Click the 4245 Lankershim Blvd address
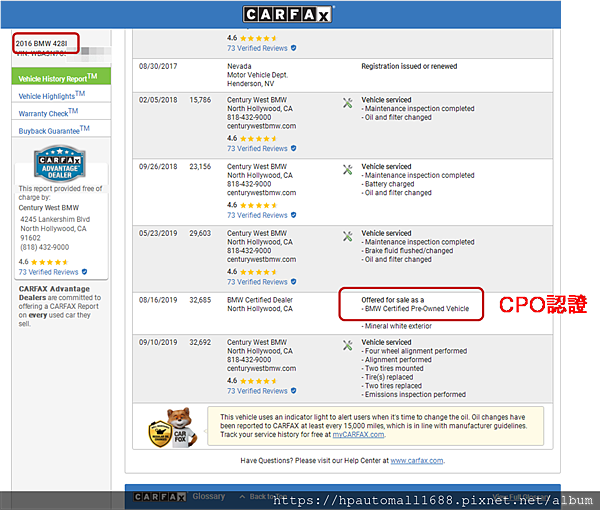The width and height of the screenshot is (600, 510). (55, 219)
